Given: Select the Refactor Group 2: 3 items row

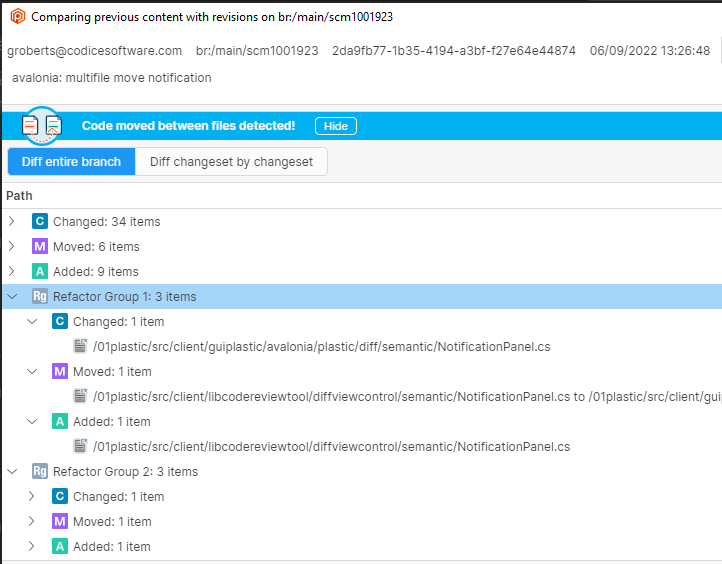Looking at the screenshot, I should 362,471.
